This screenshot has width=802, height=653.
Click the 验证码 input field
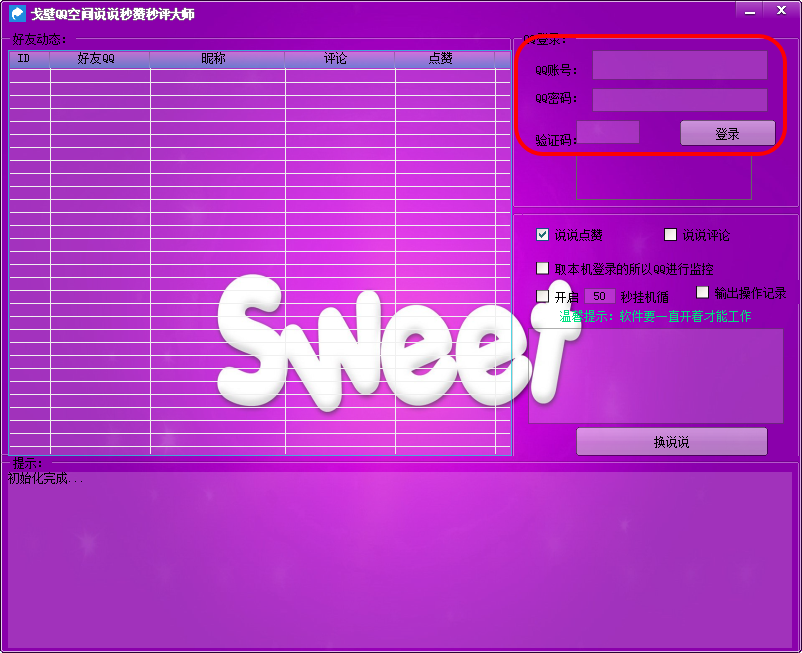(x=608, y=132)
